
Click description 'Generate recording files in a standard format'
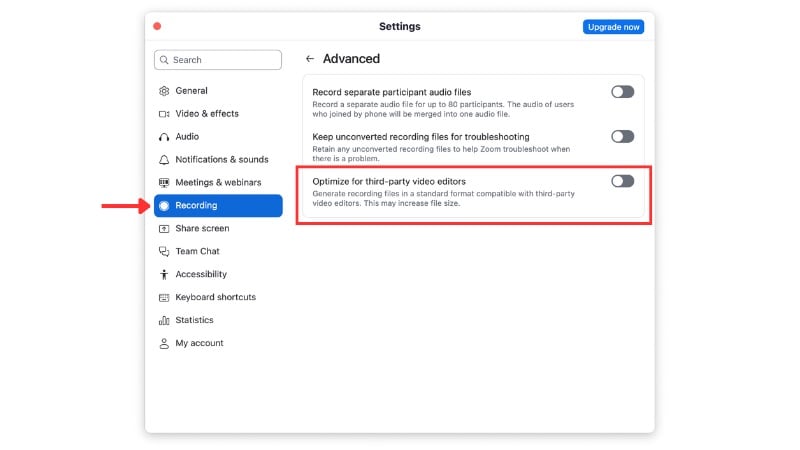pos(444,198)
